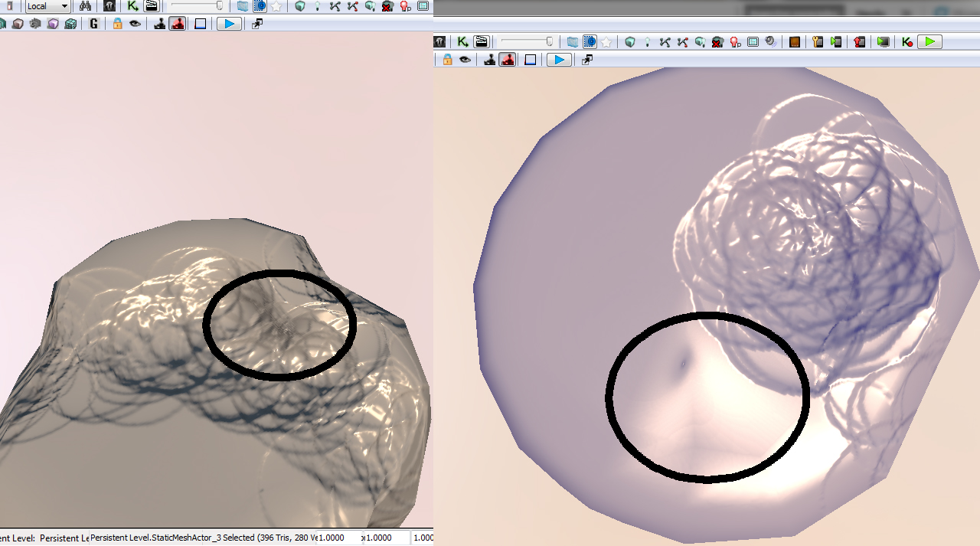Click first 1.0000 scale field in status bar

[338, 538]
